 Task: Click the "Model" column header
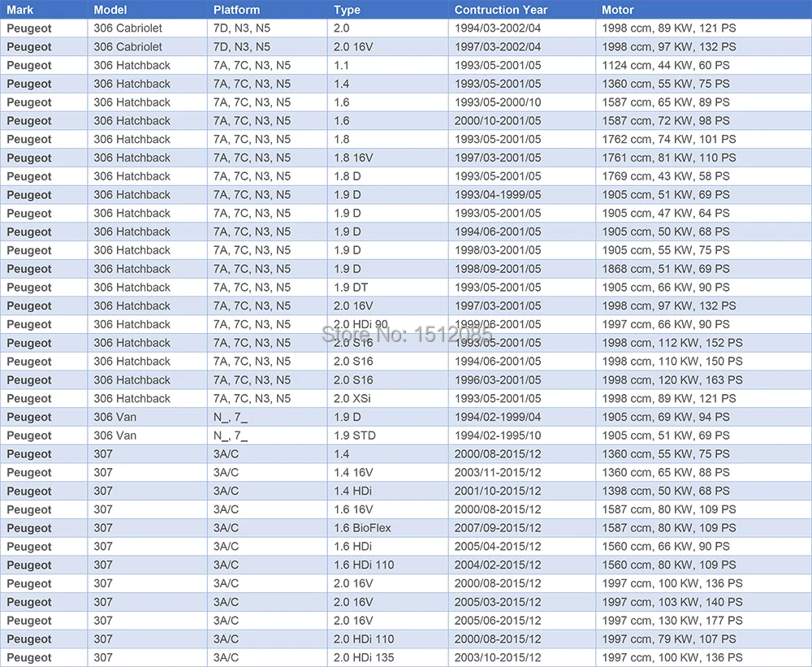[x=147, y=9]
